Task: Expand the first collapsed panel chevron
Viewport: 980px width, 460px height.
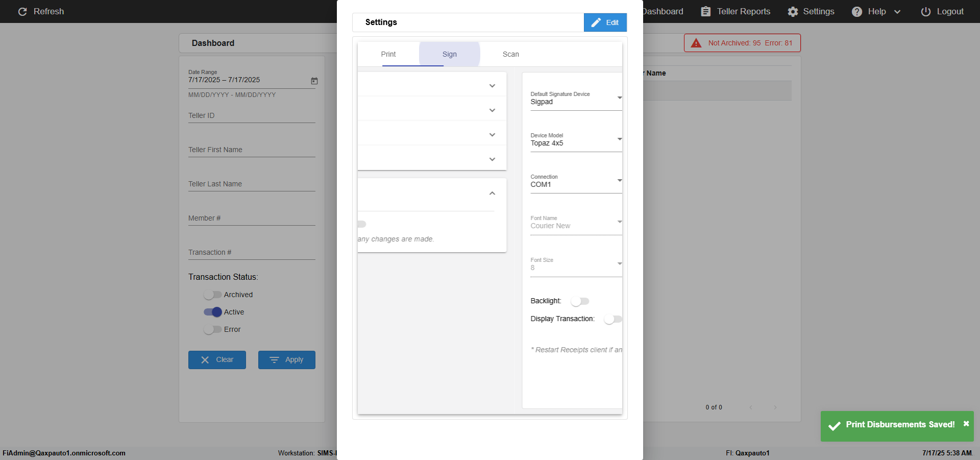Action: pos(492,86)
